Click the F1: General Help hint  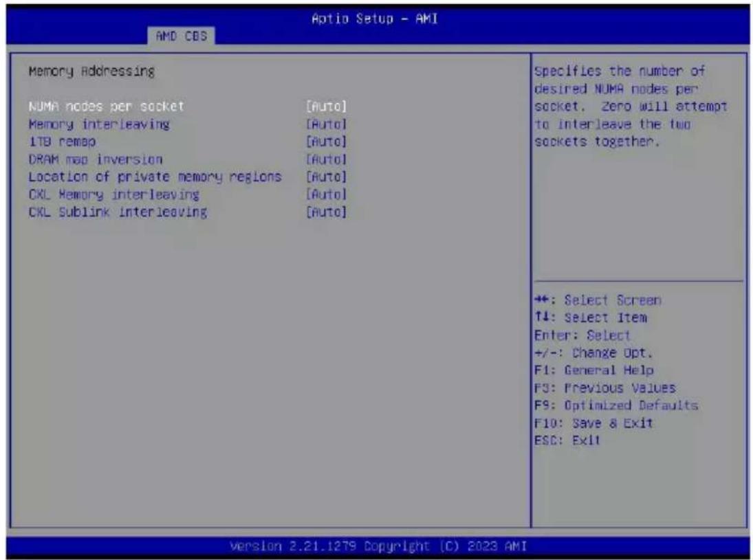pyautogui.click(x=593, y=370)
